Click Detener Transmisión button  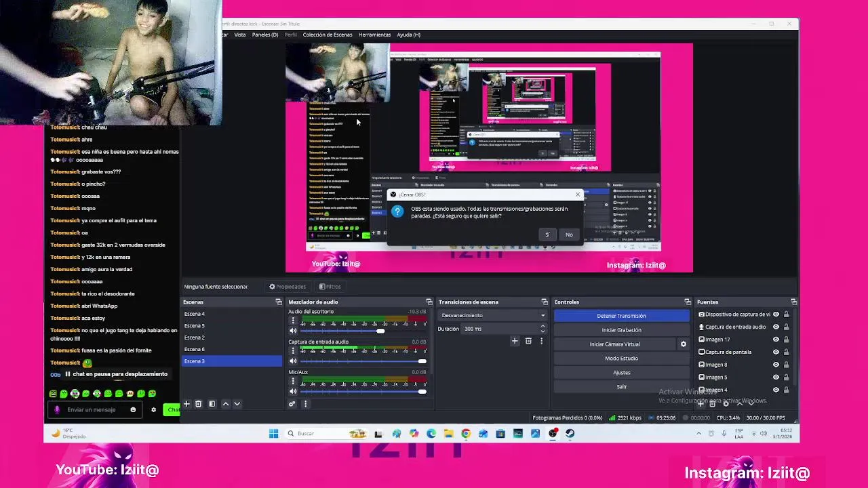point(621,316)
